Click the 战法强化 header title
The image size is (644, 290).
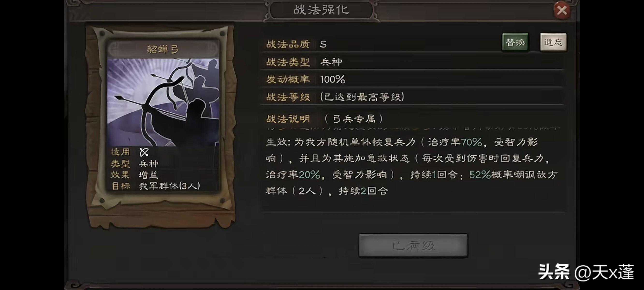pos(322,10)
